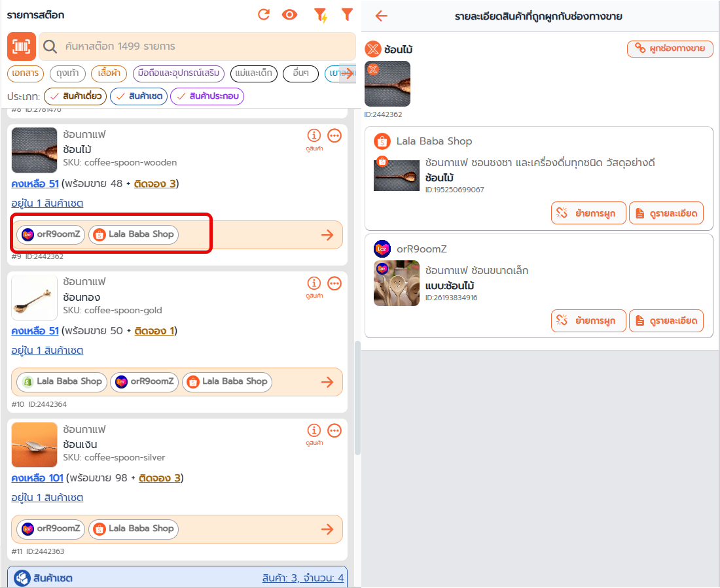
Task: Select the เสื้อผ้า category chip
Action: tap(109, 74)
